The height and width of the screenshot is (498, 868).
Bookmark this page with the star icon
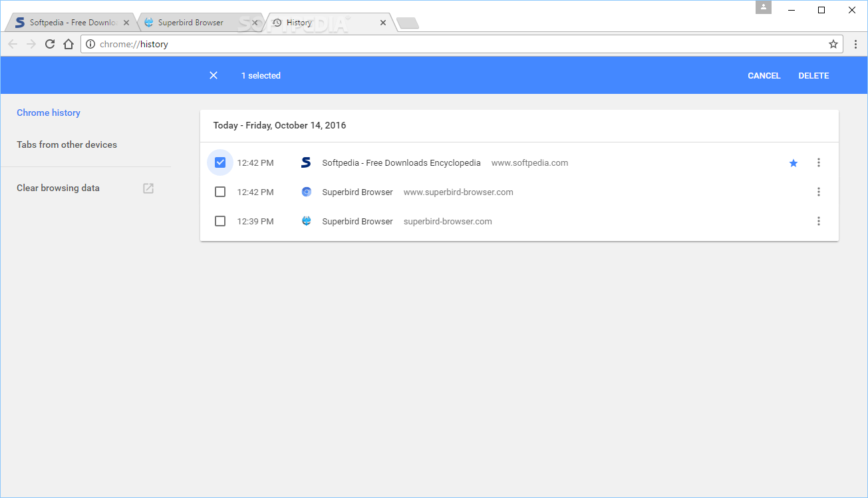(x=833, y=44)
